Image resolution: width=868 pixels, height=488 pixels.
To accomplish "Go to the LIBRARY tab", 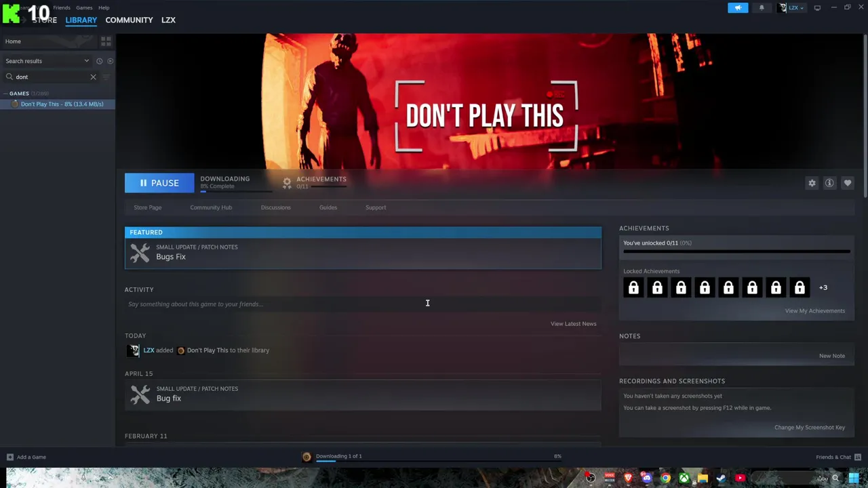I will [81, 20].
